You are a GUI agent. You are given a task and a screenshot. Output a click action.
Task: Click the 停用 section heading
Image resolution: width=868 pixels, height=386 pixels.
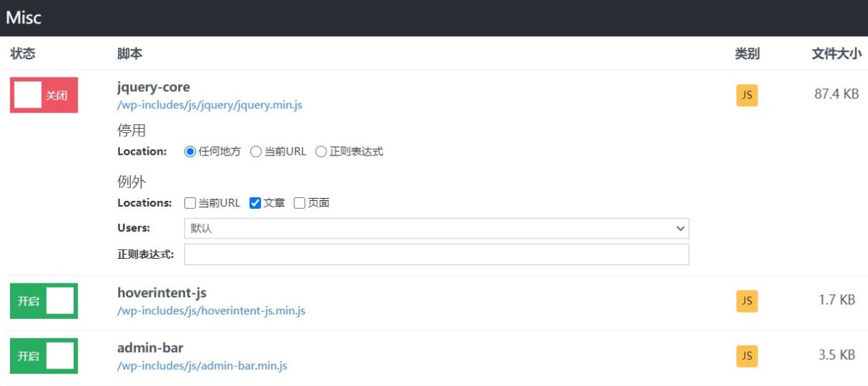(132, 130)
